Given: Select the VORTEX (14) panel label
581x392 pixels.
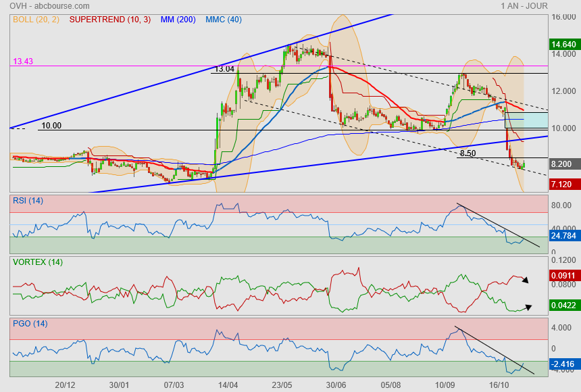Looking at the screenshot, I should pyautogui.click(x=37, y=262).
